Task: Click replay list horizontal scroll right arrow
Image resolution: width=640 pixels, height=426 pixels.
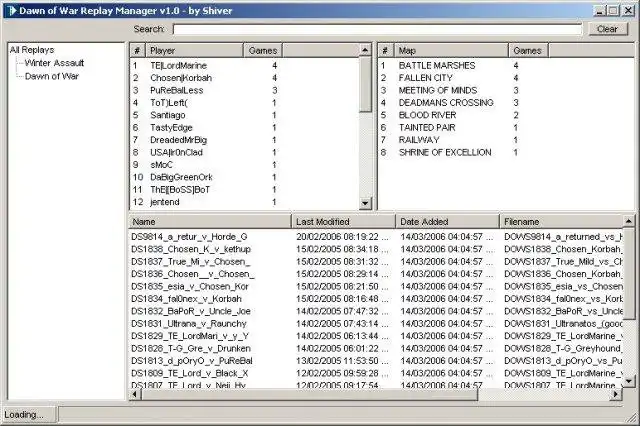Action: [x=617, y=394]
